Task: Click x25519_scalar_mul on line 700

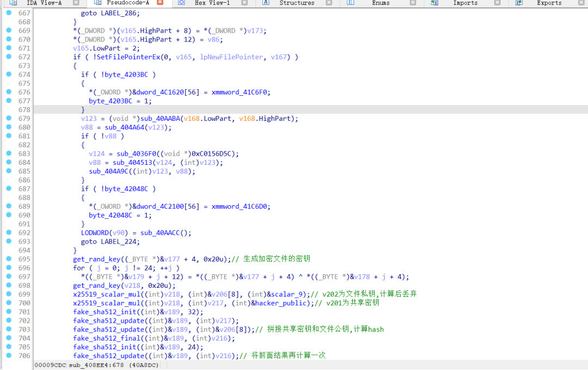Action: click(107, 303)
